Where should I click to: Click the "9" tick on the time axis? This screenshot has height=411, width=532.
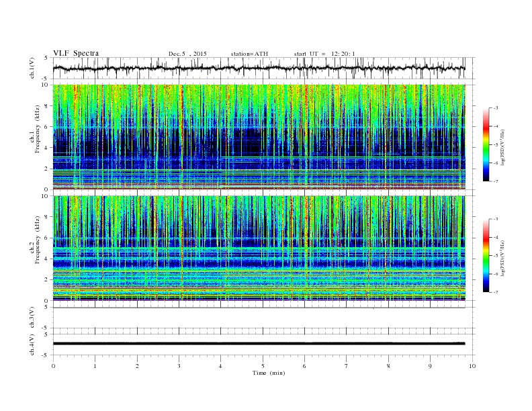click(430, 366)
